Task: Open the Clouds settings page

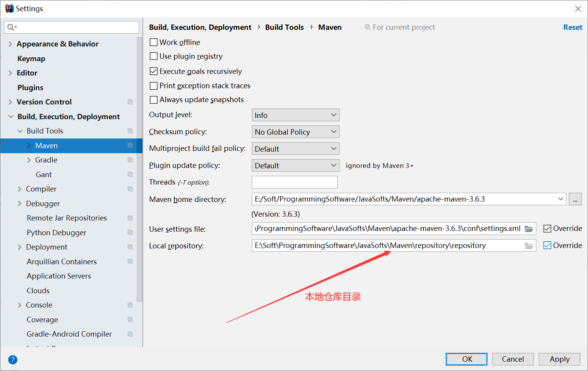Action: (x=38, y=291)
